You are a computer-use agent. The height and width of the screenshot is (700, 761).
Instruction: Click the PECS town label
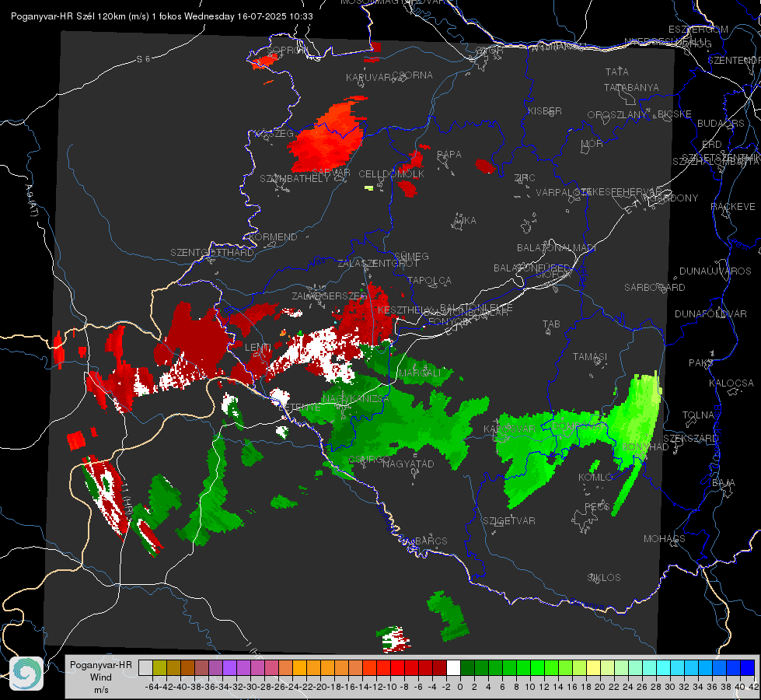click(x=596, y=506)
